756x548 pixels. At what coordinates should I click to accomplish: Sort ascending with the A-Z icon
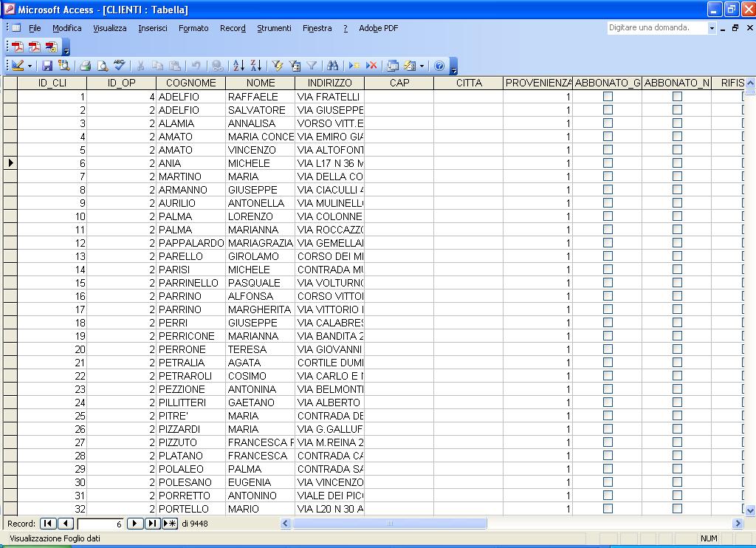(x=238, y=66)
